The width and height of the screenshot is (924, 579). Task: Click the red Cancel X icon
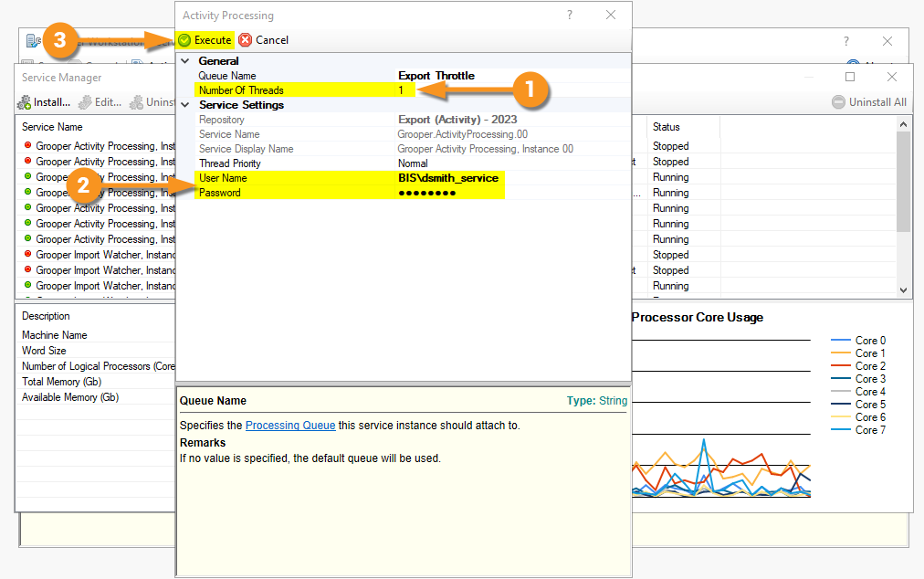click(245, 40)
